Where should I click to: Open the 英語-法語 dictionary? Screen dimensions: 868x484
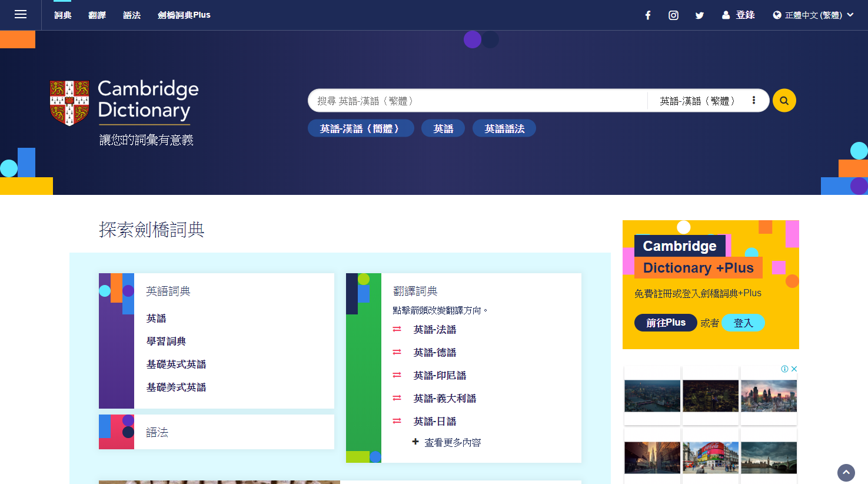click(x=435, y=330)
